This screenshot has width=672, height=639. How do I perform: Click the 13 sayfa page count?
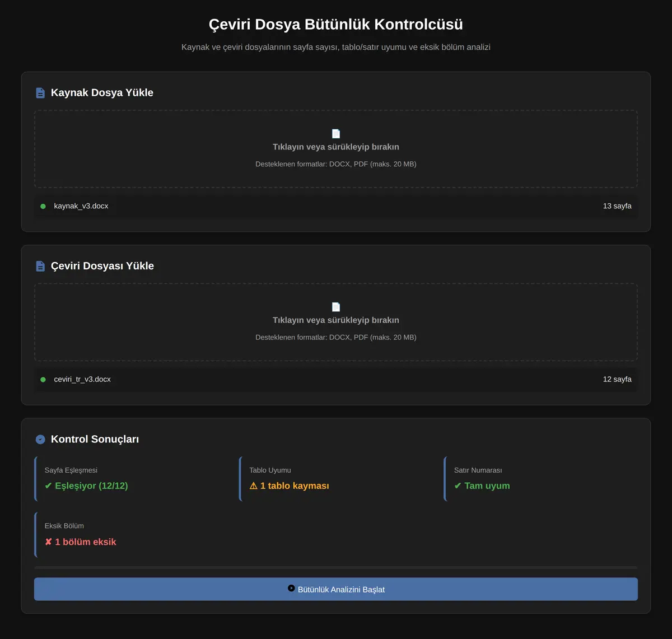click(x=617, y=206)
